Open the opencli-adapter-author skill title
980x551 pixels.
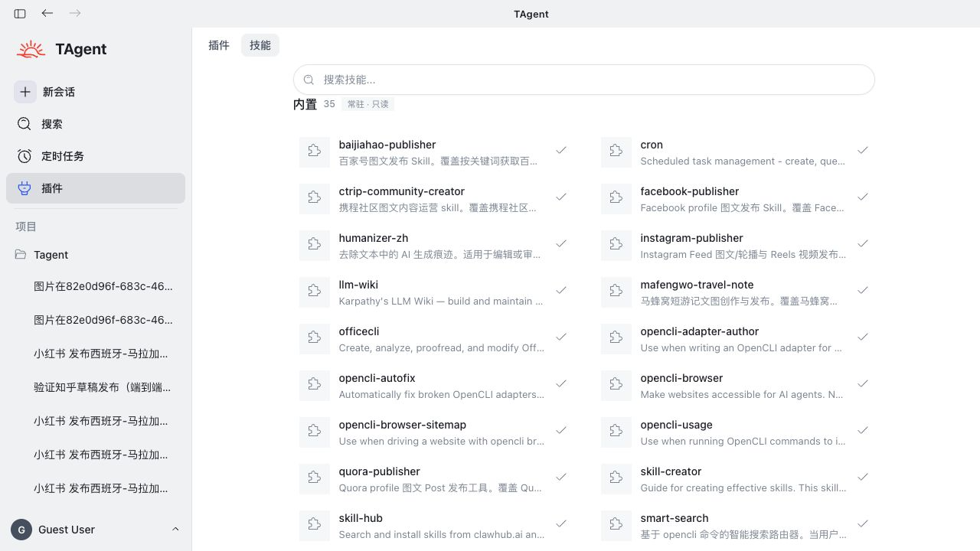pos(699,331)
